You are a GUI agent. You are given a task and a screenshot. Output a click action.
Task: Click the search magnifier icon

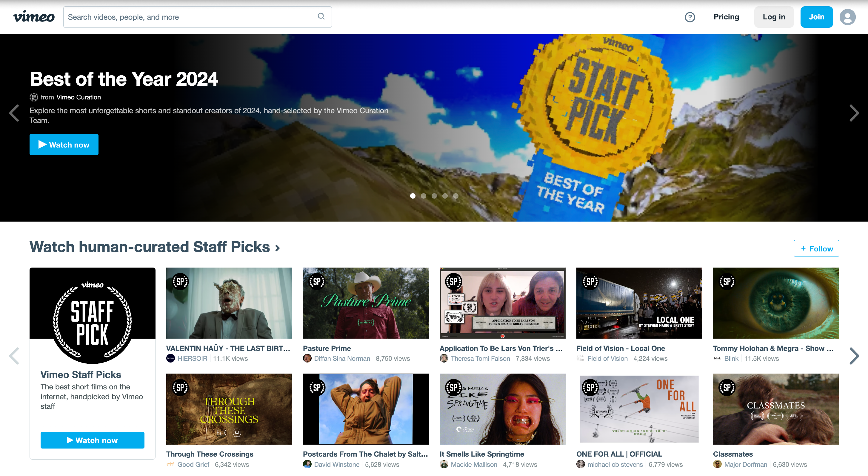click(x=321, y=16)
